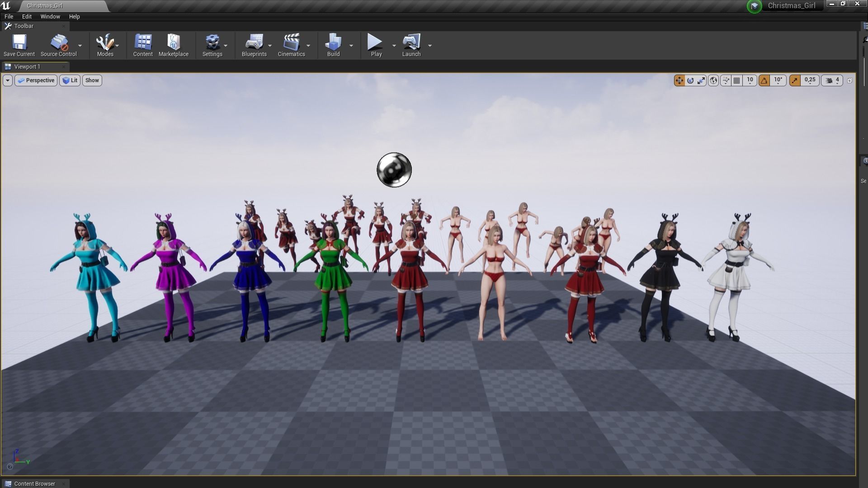Click the Lit view mode button

pos(70,80)
